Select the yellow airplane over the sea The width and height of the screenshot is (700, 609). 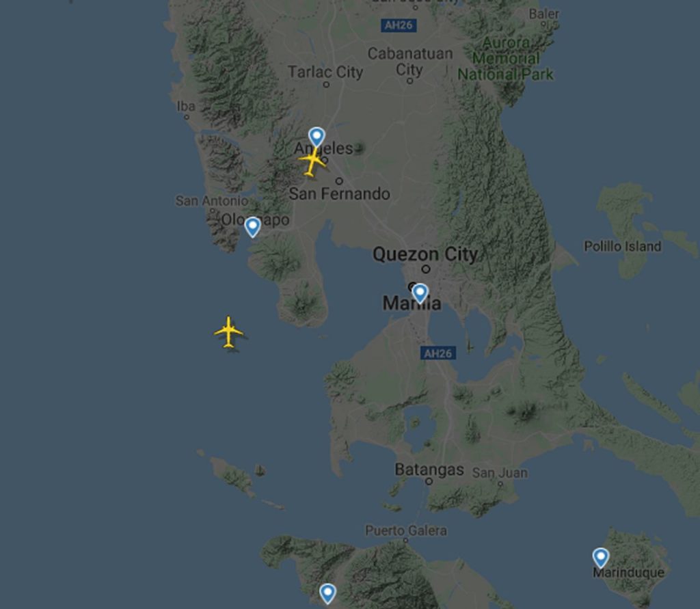point(228,332)
